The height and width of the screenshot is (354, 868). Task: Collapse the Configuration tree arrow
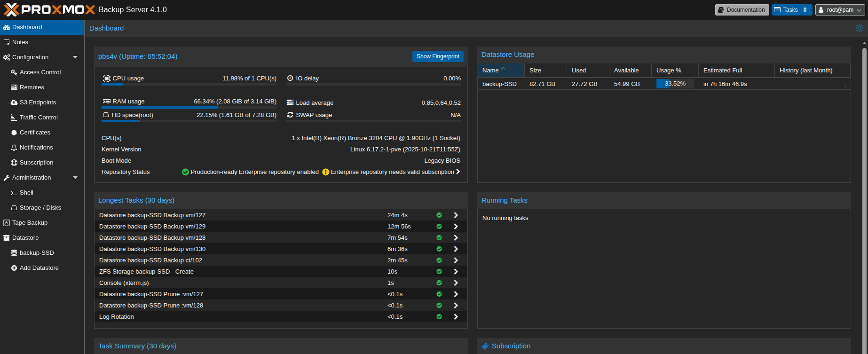point(75,57)
